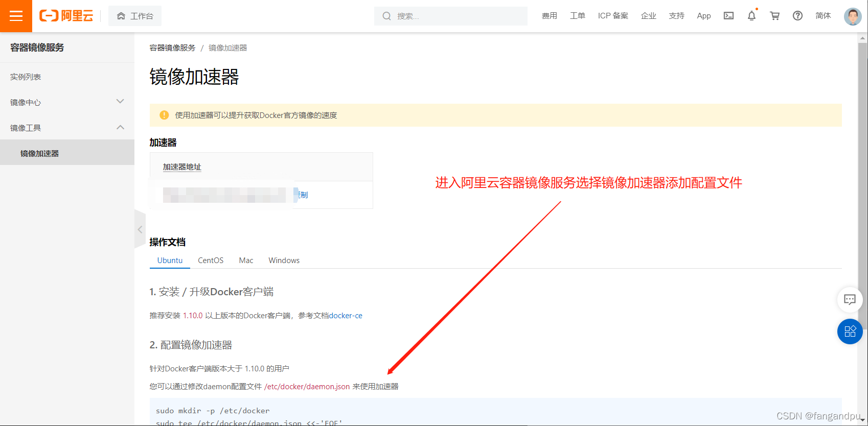
Task: Click the Alibaba Cloud logo
Action: click(66, 16)
